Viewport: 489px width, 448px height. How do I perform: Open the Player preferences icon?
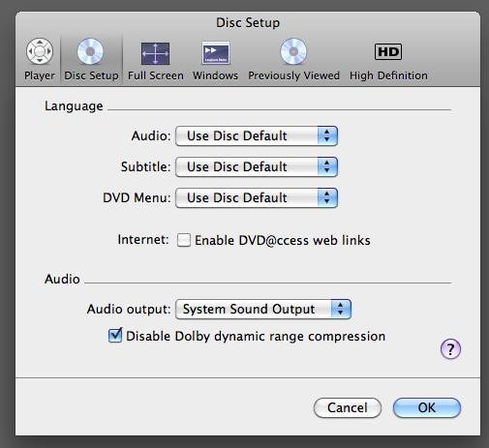click(x=40, y=51)
